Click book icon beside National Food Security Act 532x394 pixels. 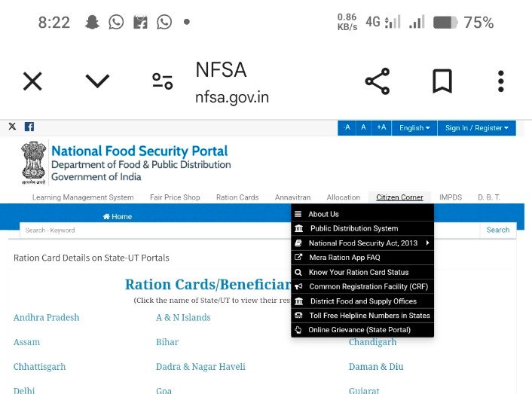point(298,243)
